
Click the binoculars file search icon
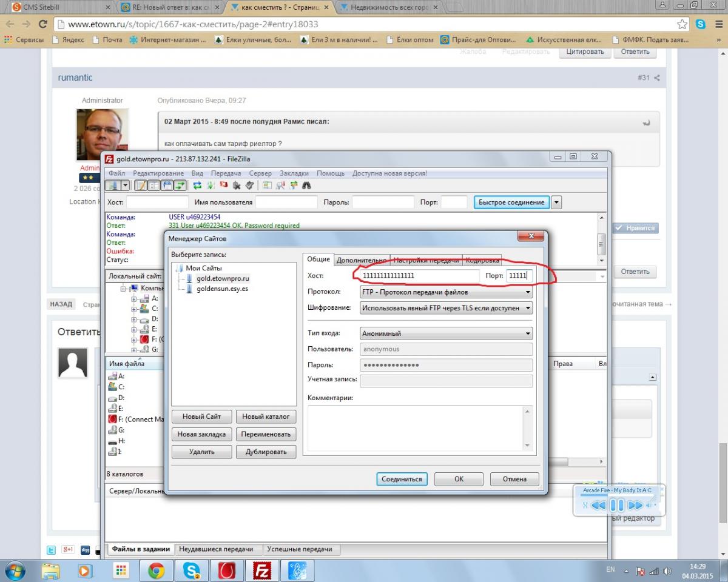[307, 186]
